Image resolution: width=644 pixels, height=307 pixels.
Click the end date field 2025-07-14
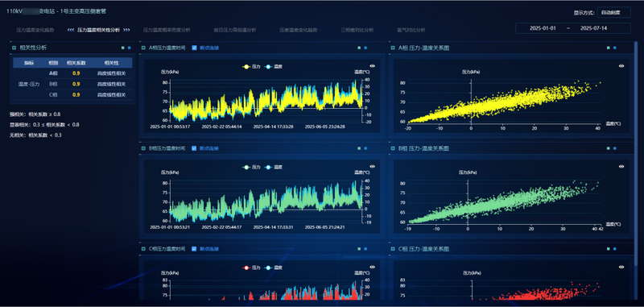[593, 28]
